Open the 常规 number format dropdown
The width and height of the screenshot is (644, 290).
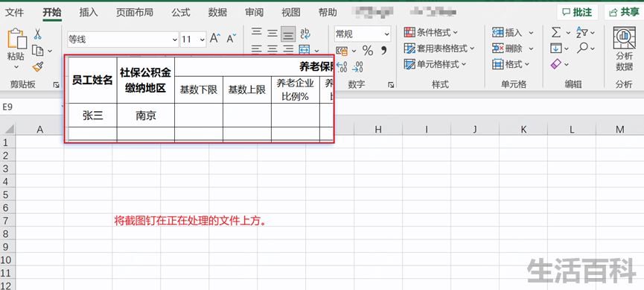point(386,34)
